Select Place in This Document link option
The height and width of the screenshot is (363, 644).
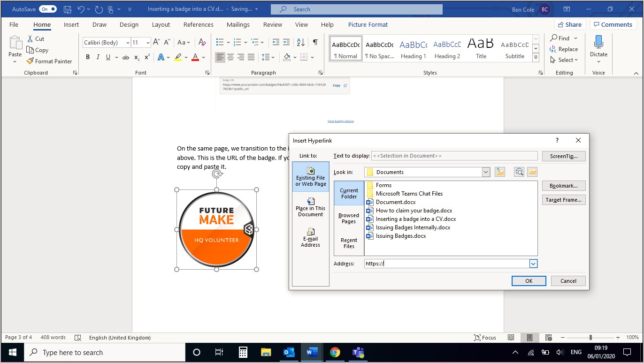click(310, 207)
